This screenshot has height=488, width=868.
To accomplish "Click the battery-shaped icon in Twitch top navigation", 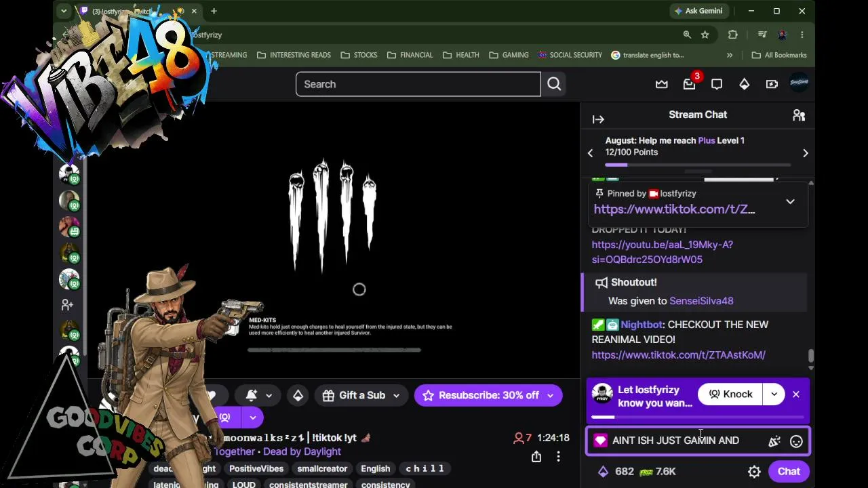I will (772, 84).
